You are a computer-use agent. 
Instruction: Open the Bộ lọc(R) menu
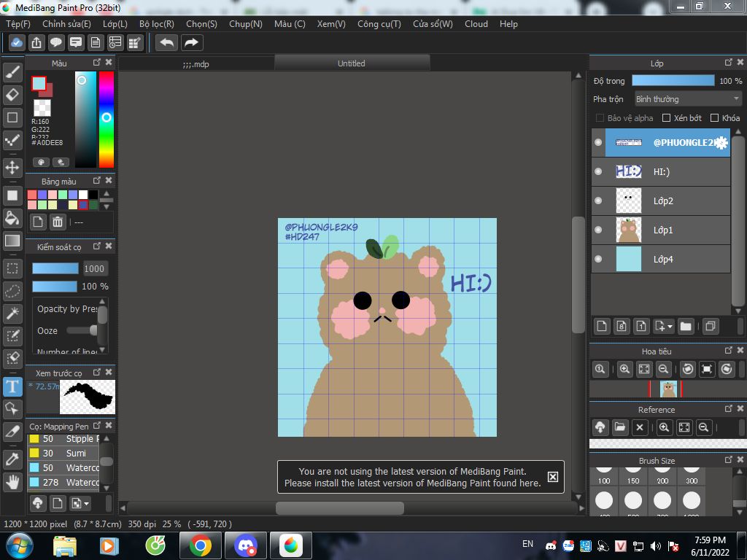pos(156,24)
